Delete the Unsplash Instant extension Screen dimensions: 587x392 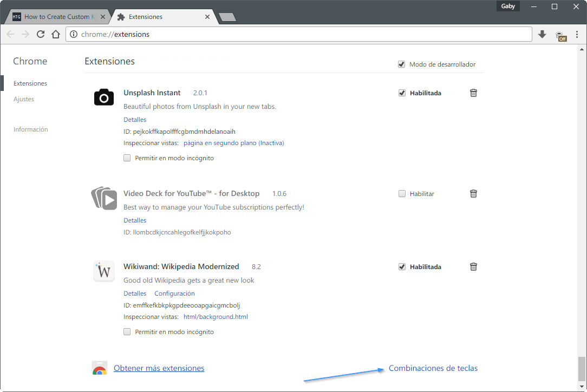click(473, 93)
